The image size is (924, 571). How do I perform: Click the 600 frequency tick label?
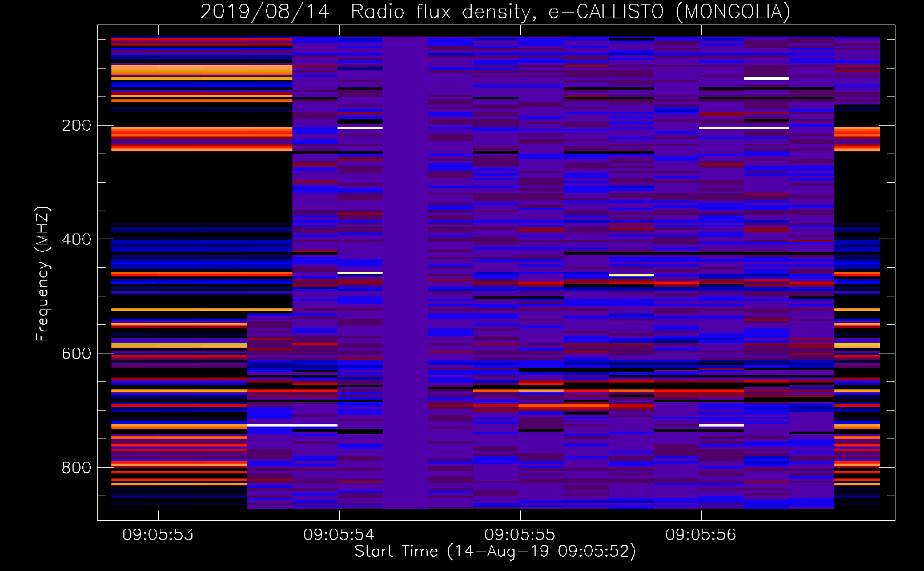click(77, 353)
